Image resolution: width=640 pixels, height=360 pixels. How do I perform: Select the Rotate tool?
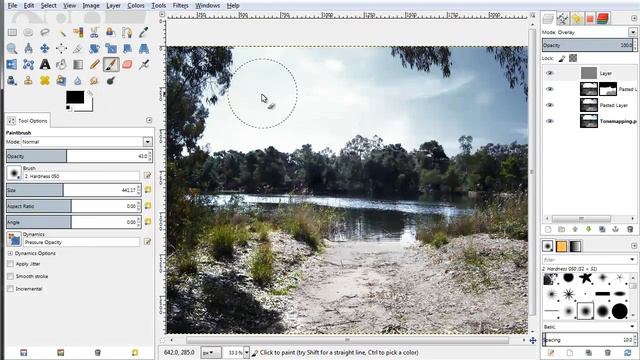[x=94, y=49]
